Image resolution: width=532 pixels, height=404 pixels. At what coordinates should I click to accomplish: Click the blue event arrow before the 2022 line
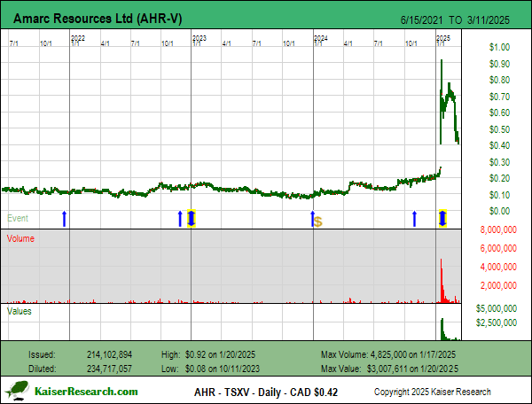[x=64, y=219]
